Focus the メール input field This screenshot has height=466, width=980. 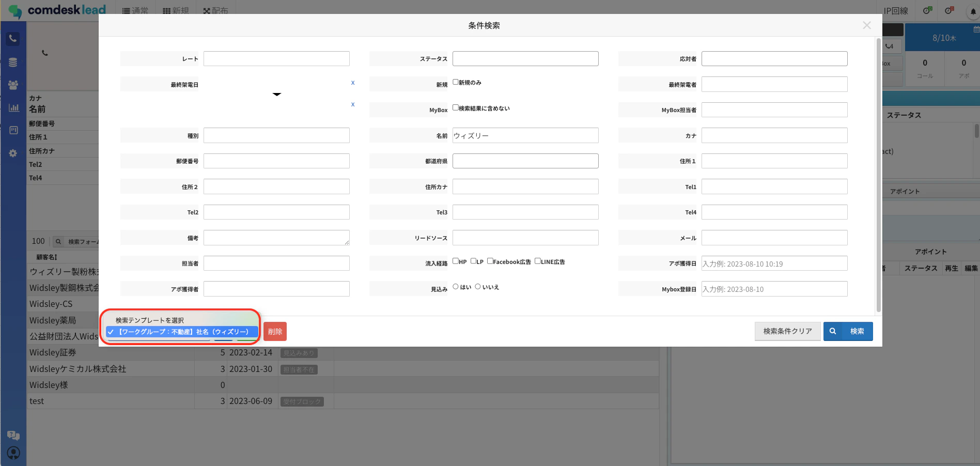(774, 238)
